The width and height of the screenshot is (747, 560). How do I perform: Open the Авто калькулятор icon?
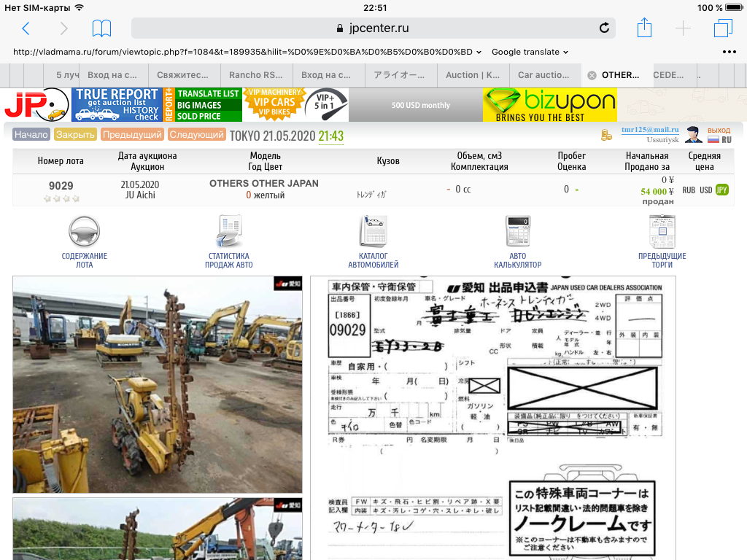click(518, 231)
